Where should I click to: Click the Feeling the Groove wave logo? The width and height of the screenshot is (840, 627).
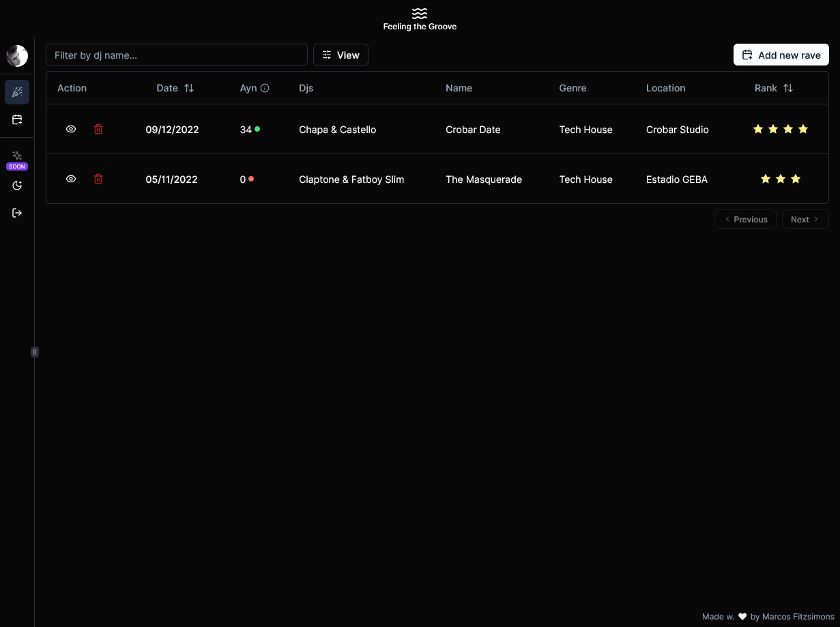click(420, 14)
